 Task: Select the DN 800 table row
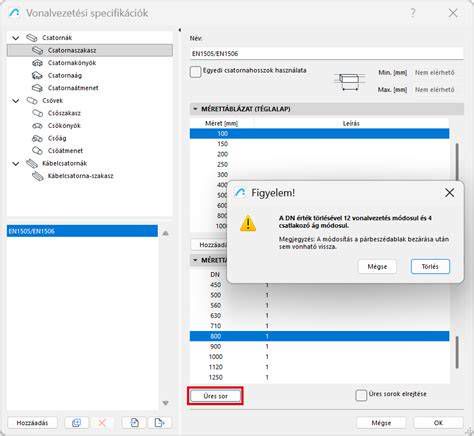(x=319, y=336)
